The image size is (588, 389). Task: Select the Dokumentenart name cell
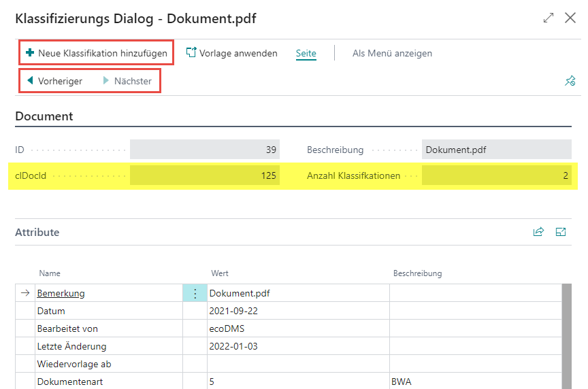109,381
